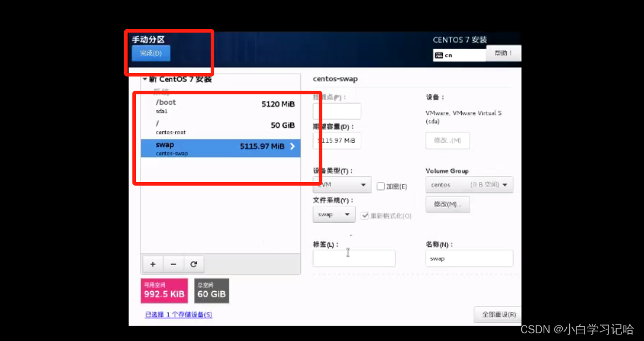Toggle the 加密(E) encrypt checkbox
644x341 pixels.
(x=380, y=187)
